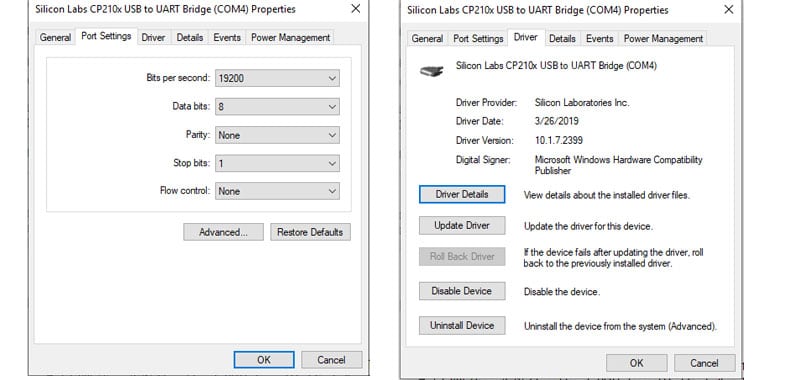This screenshot has height=380, width=792.
Task: Click Disable Device button
Action: [x=462, y=291]
